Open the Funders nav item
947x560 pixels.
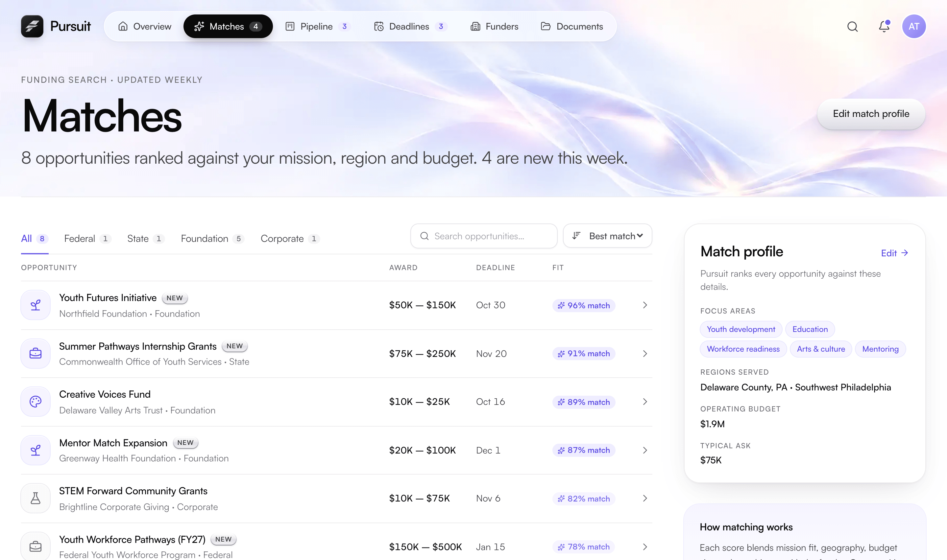click(x=494, y=26)
